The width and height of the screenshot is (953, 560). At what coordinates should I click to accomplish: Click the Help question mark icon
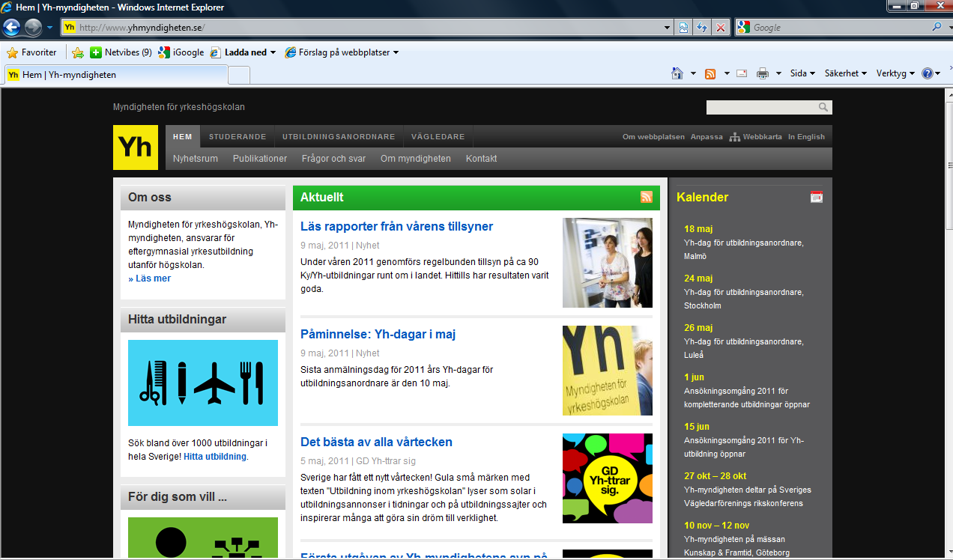pos(928,73)
